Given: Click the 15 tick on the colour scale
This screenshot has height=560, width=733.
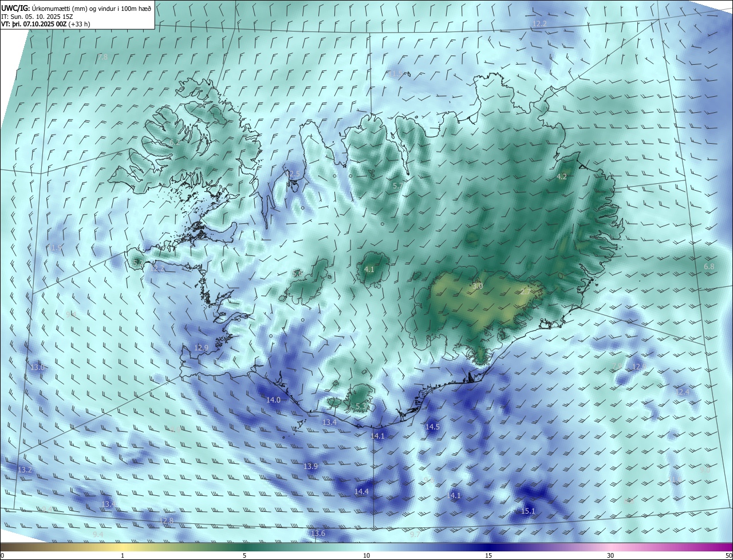Looking at the screenshot, I should coord(488,555).
